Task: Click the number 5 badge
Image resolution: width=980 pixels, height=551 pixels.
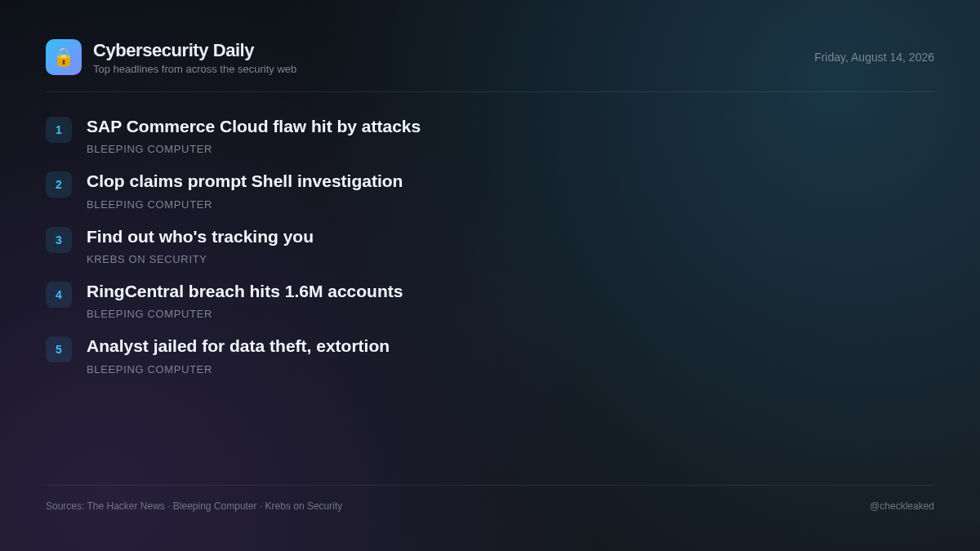Action: pos(59,349)
